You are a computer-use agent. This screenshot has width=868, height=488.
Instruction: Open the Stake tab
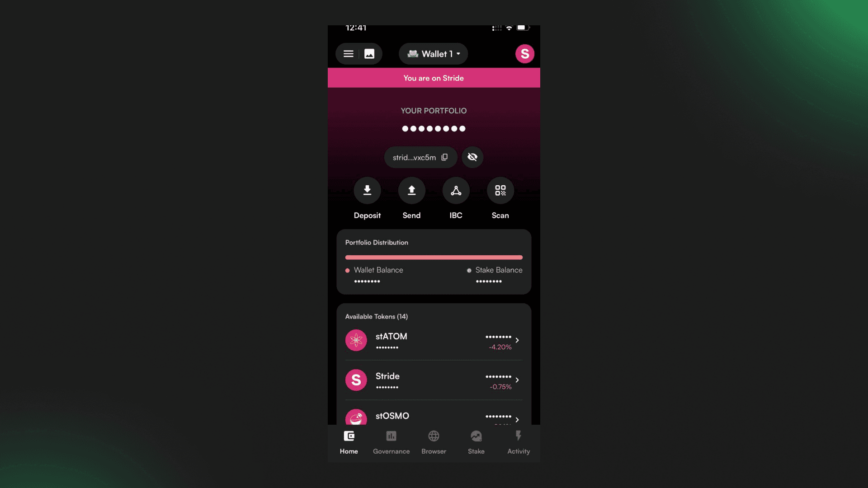click(x=476, y=441)
